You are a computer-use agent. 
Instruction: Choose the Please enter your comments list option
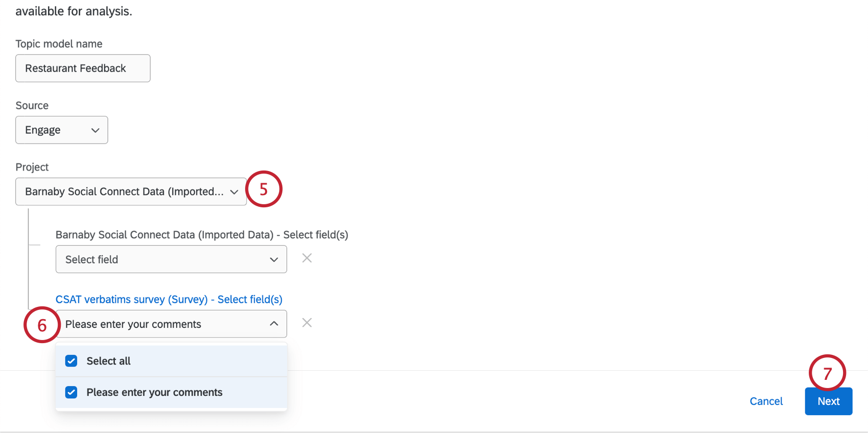(154, 392)
